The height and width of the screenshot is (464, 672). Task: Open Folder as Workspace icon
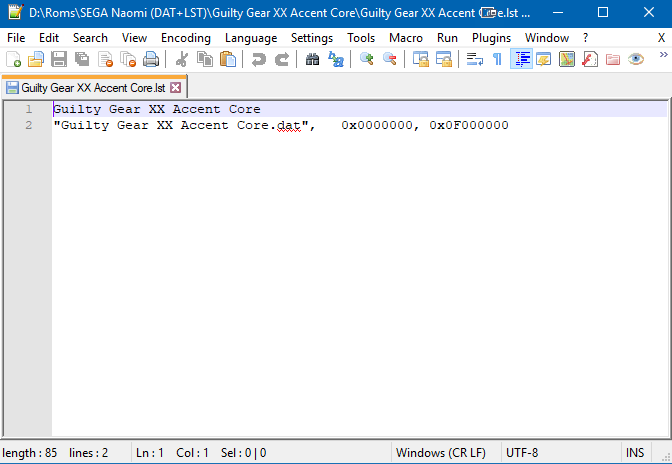pos(613,59)
